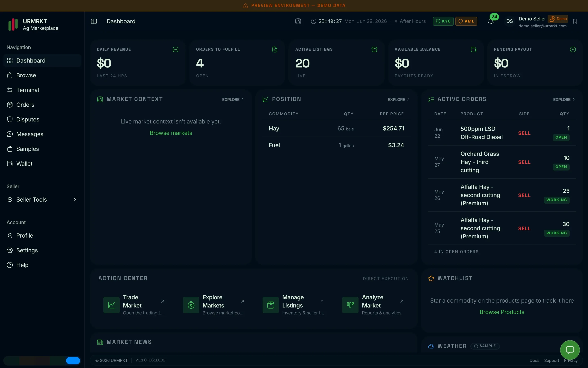Open Manage Listings arrow link
This screenshot has height=368, width=588.
[322, 301]
